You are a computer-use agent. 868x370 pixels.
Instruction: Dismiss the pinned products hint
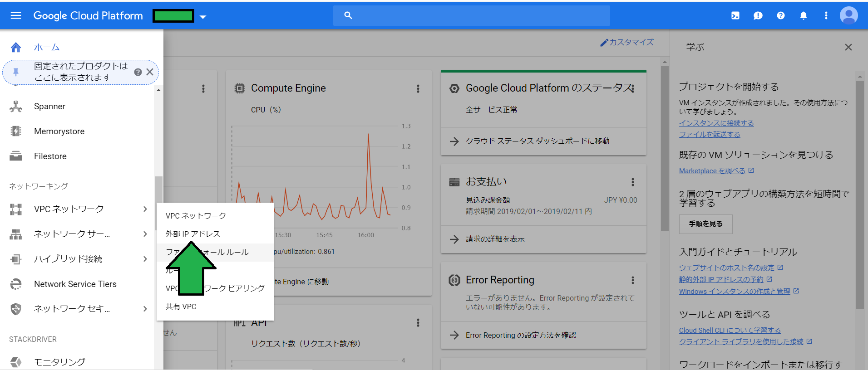tap(150, 72)
